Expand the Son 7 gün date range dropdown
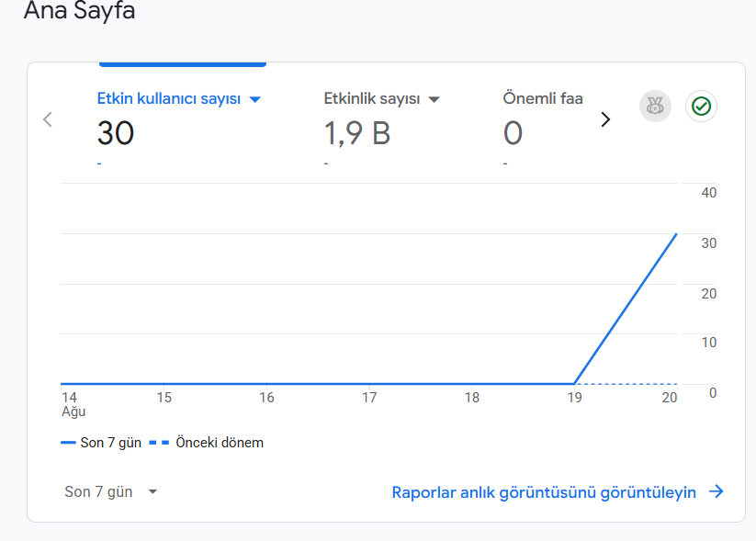Viewport: 756px width, 541px height. tap(111, 491)
